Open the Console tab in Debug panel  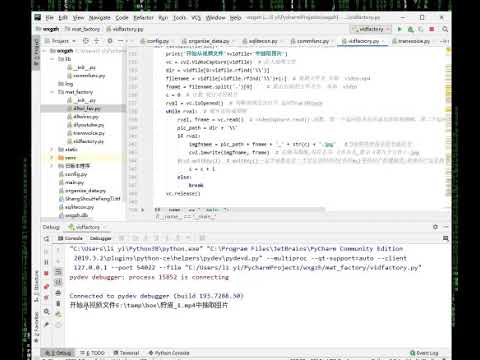70,238
